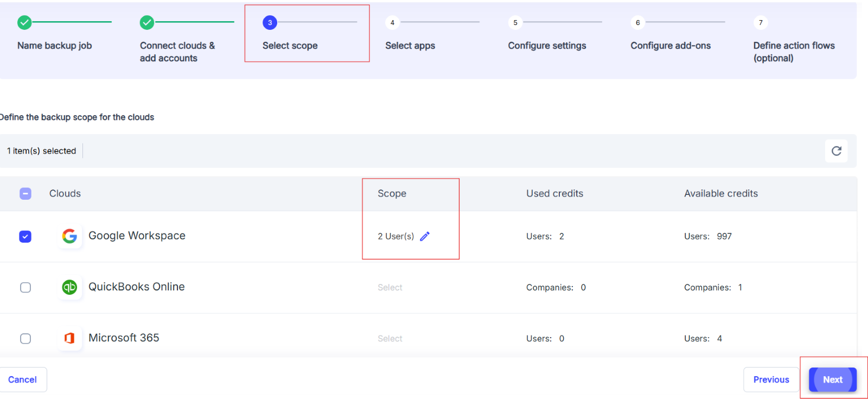Click the step 5 circle indicator

tap(515, 22)
